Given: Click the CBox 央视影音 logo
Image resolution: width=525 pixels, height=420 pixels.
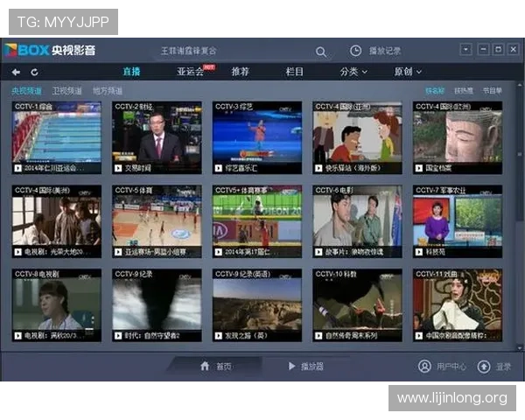Looking at the screenshot, I should pyautogui.click(x=50, y=50).
